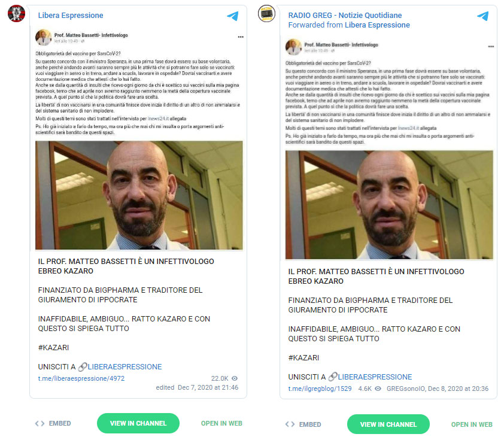Open three-dots menu in left embedded post
The image size is (504, 443).
tap(241, 37)
